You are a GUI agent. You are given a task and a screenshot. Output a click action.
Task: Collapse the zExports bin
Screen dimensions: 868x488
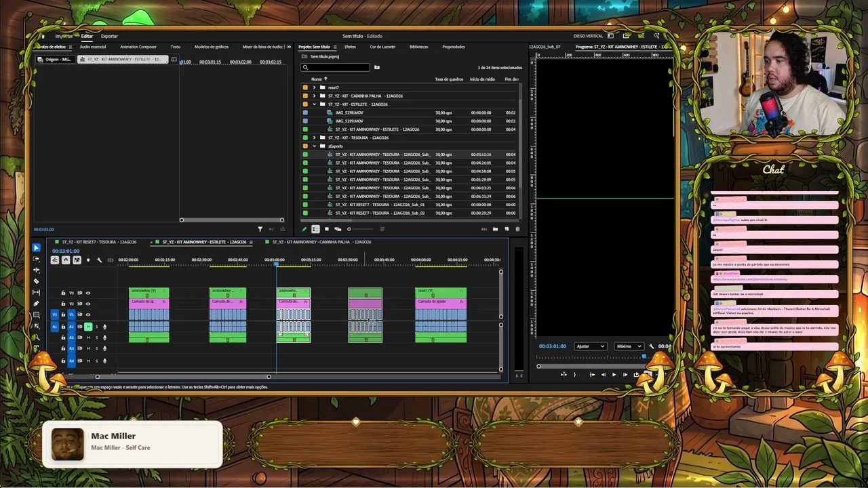pyautogui.click(x=314, y=146)
